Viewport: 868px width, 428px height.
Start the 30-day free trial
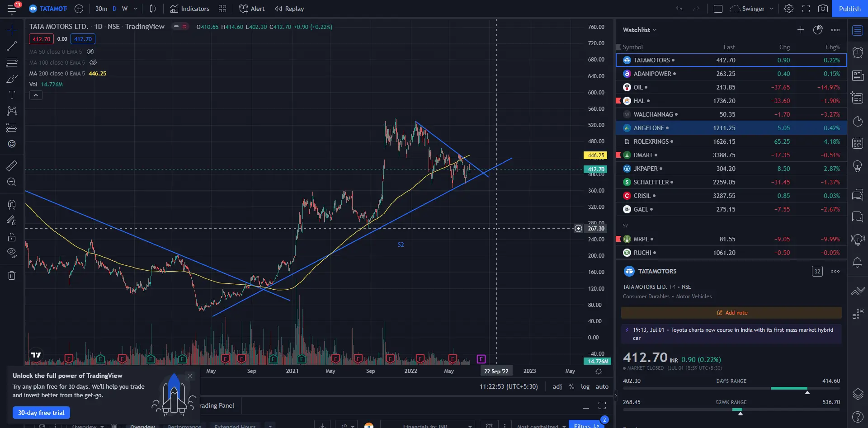pyautogui.click(x=41, y=413)
